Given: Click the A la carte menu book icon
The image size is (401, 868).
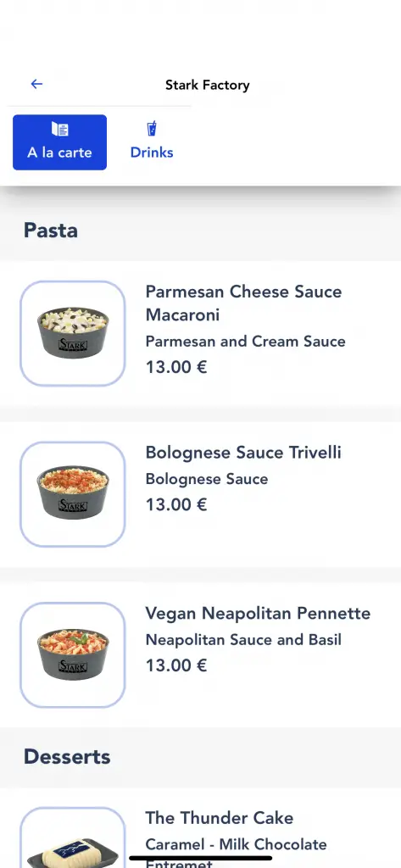Looking at the screenshot, I should pos(60,129).
